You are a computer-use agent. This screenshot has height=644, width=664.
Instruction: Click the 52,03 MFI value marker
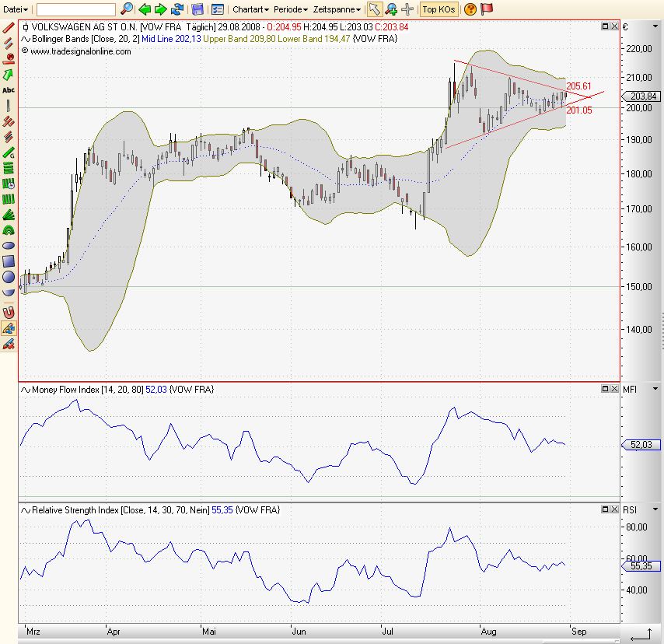(641, 445)
